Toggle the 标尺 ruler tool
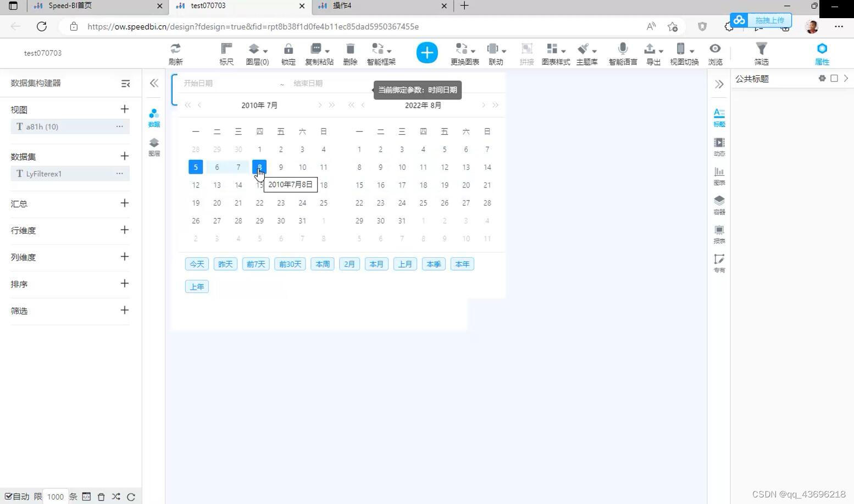This screenshot has width=854, height=504. tap(226, 54)
